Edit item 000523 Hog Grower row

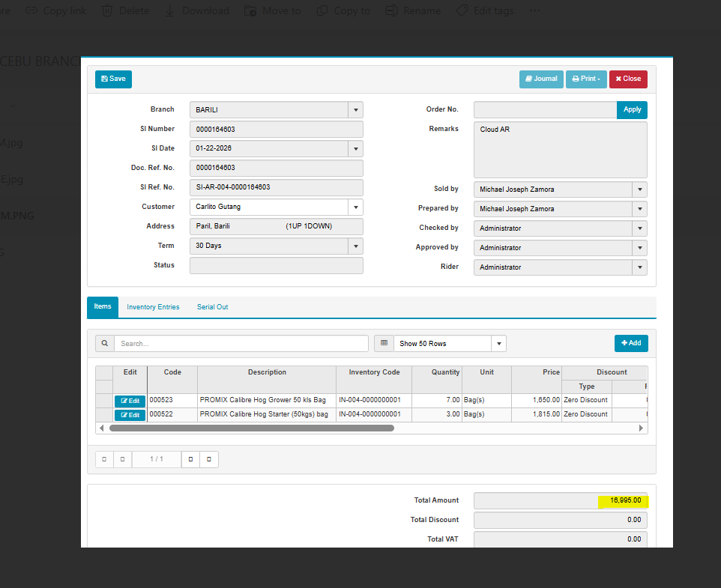130,401
